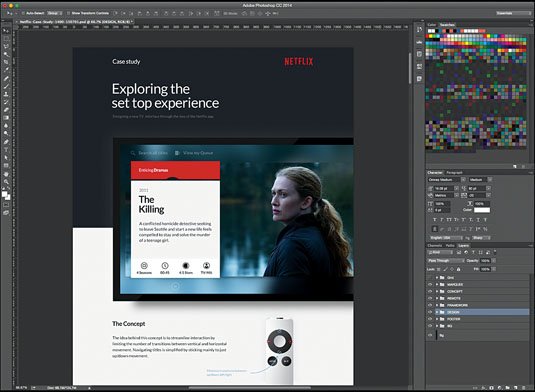Open the font family dropdown

(447, 180)
